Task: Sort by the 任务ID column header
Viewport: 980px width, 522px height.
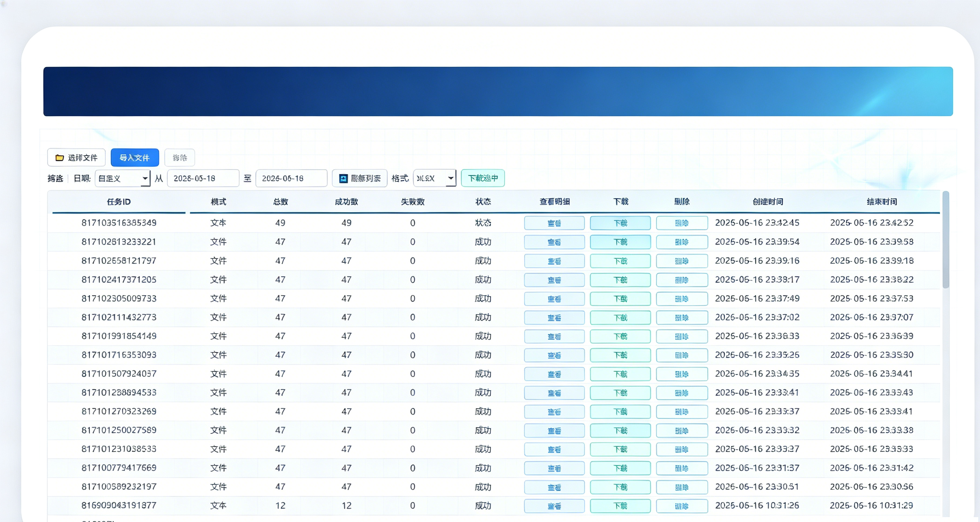Action: [119, 202]
